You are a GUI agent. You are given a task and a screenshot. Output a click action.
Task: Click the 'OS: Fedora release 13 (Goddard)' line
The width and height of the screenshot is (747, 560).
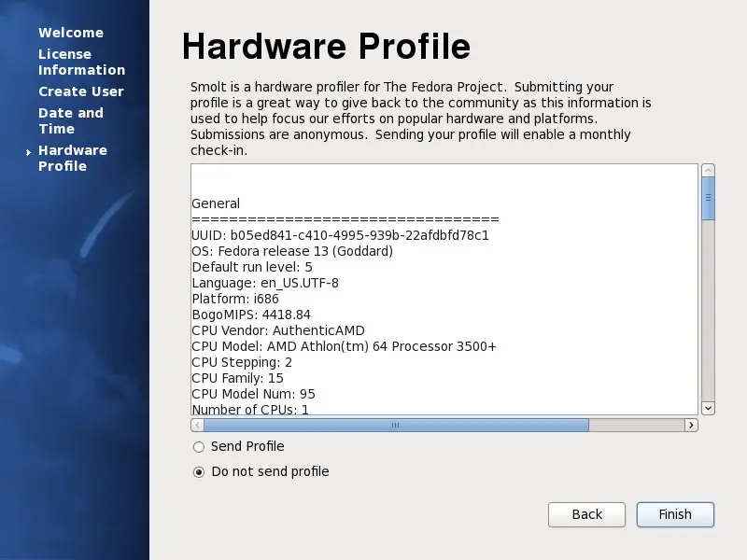[292, 251]
